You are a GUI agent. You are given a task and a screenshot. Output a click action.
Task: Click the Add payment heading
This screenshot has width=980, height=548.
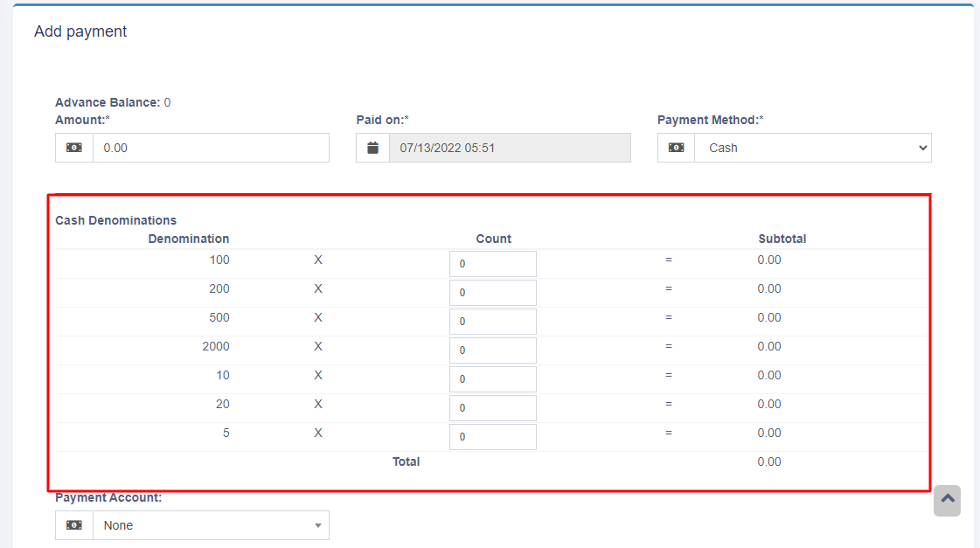(80, 31)
